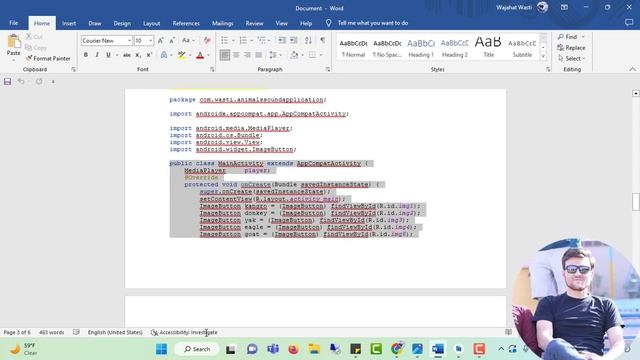Apply superscript formatting

(149, 55)
